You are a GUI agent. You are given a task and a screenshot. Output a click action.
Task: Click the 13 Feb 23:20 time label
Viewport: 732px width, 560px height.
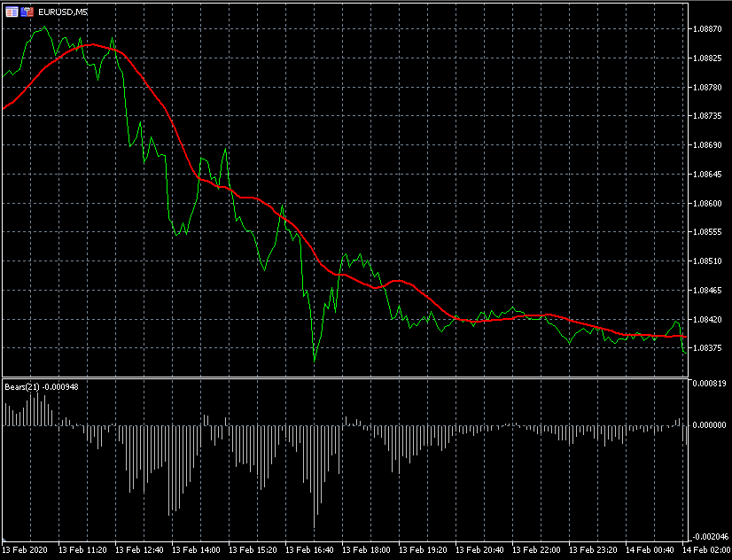[x=593, y=550]
